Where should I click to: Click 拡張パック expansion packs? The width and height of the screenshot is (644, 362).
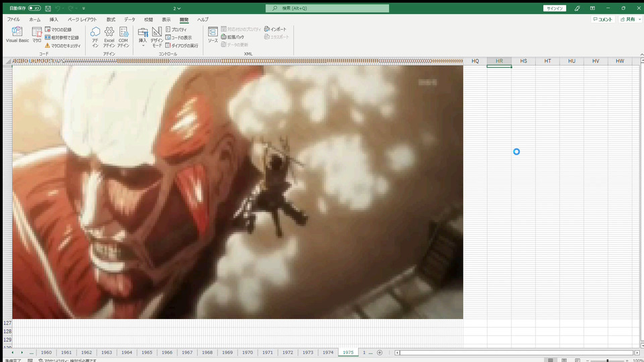tap(233, 37)
